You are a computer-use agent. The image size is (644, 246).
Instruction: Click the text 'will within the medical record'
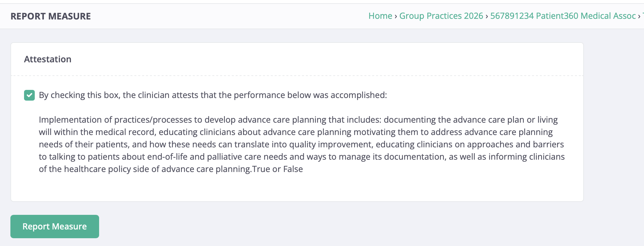pyautogui.click(x=97, y=132)
